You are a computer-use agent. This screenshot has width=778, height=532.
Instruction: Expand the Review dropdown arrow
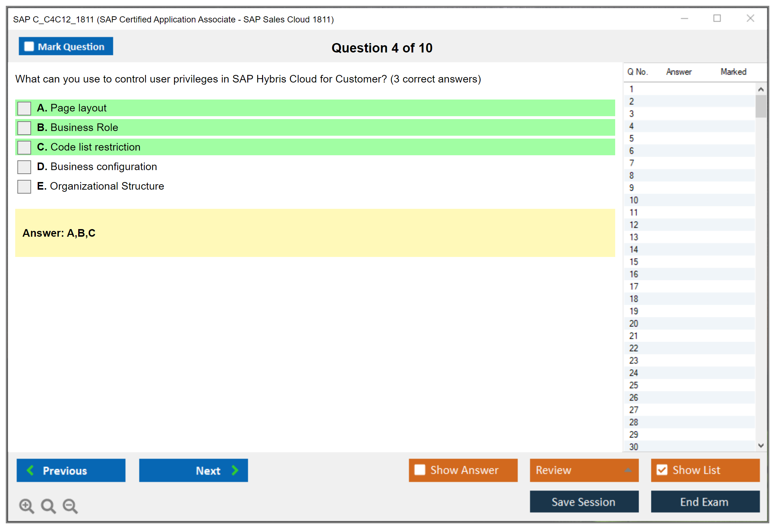[628, 470]
